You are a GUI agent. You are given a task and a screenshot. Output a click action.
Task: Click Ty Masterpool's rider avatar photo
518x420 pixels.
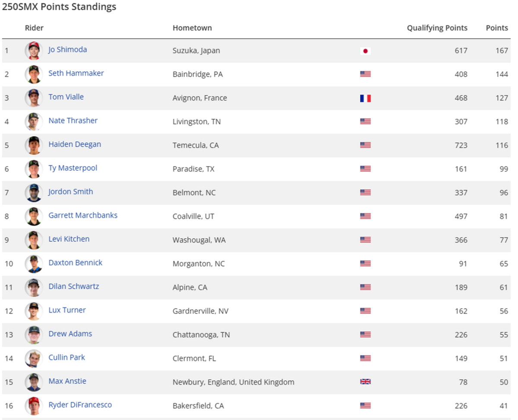point(33,169)
